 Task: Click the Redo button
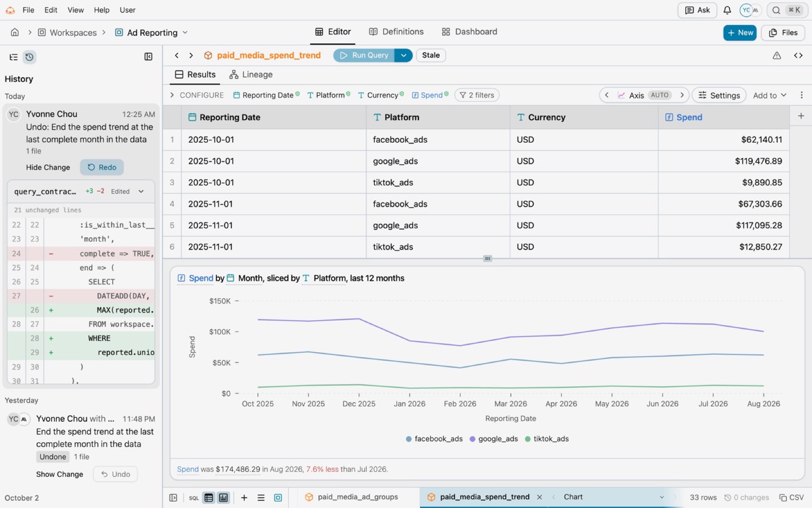102,167
